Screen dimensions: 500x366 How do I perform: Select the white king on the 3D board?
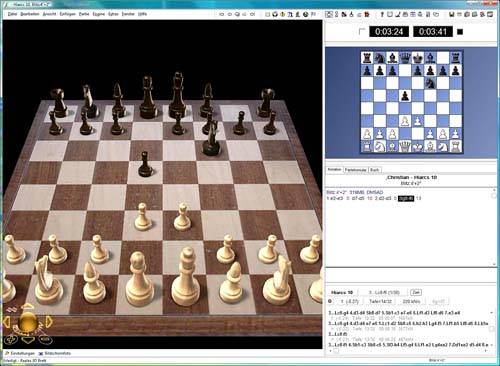point(186,277)
